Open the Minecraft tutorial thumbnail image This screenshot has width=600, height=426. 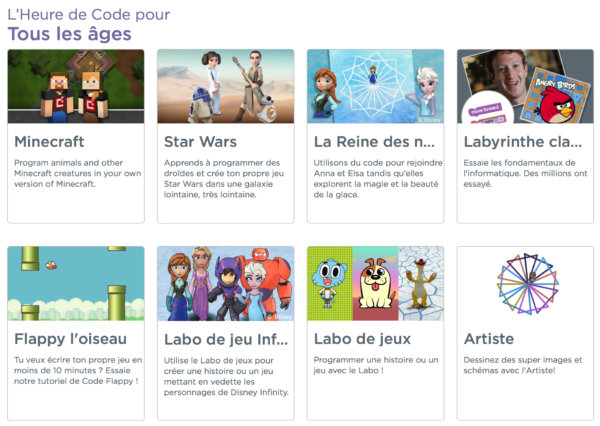pos(76,86)
